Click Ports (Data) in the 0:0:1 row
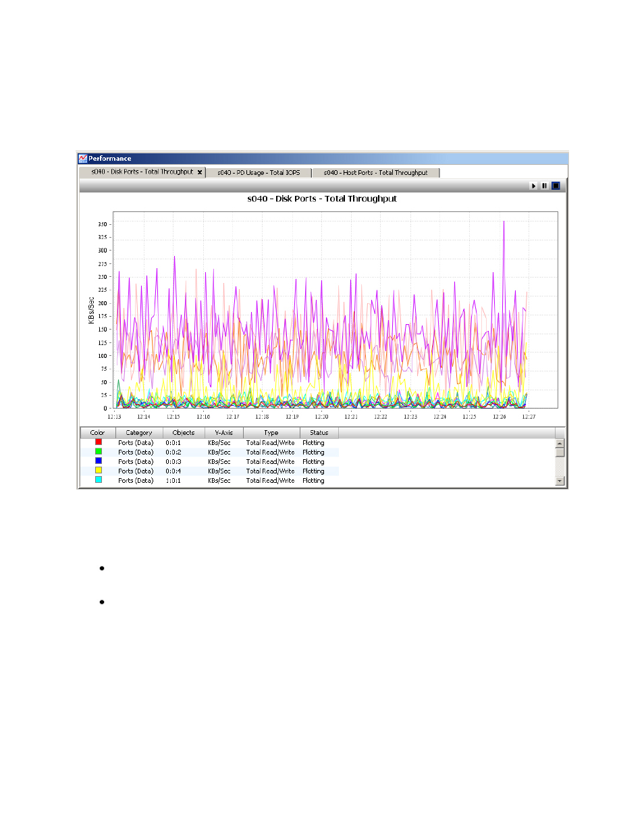The height and width of the screenshot is (834, 644). (x=136, y=443)
